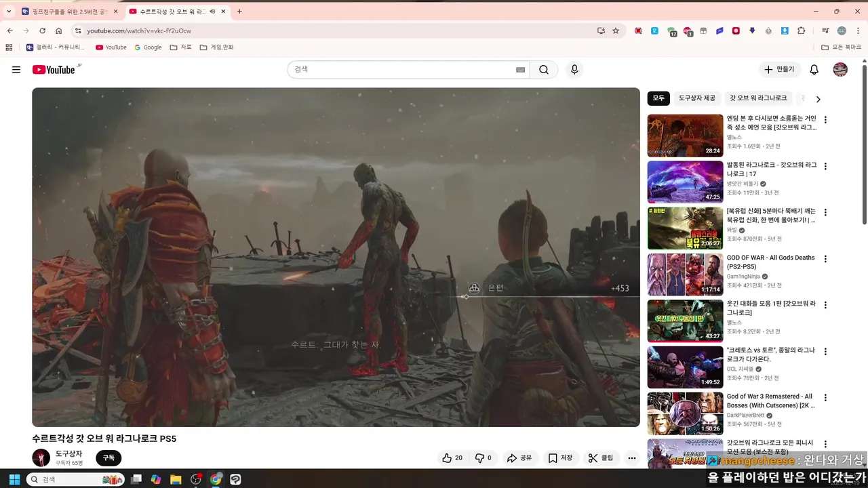
Task: Go back with browser back arrow
Action: tap(9, 30)
